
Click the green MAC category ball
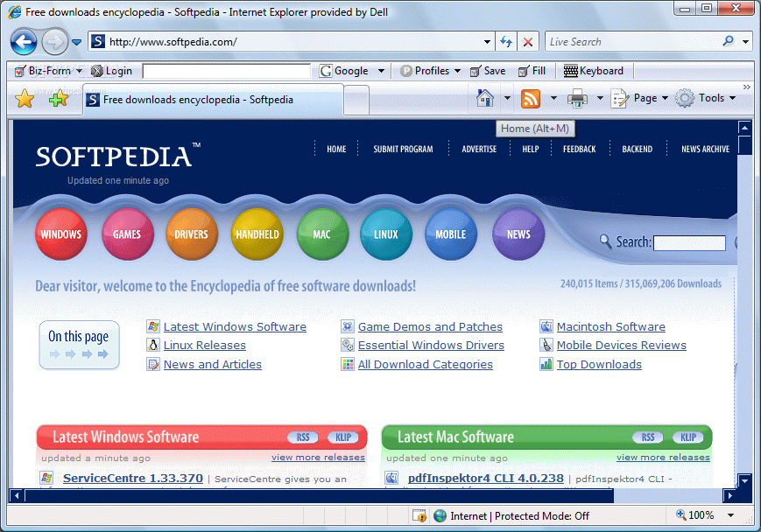[x=322, y=234]
